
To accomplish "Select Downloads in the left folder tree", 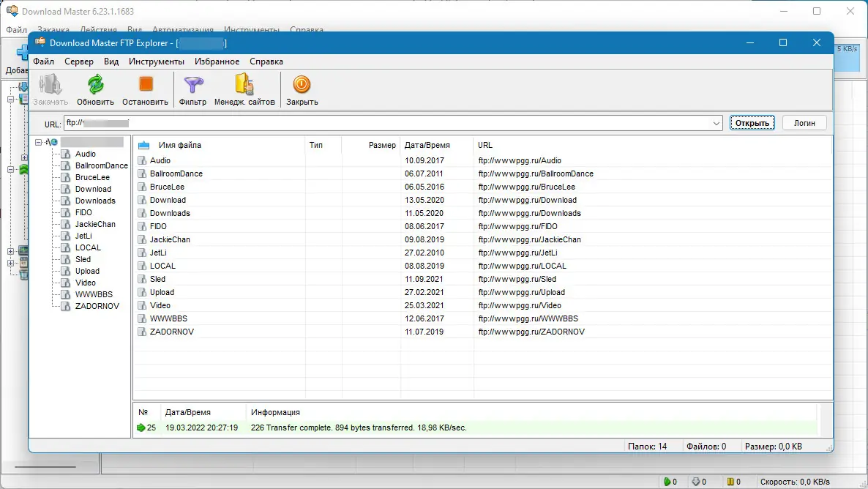I will point(95,201).
